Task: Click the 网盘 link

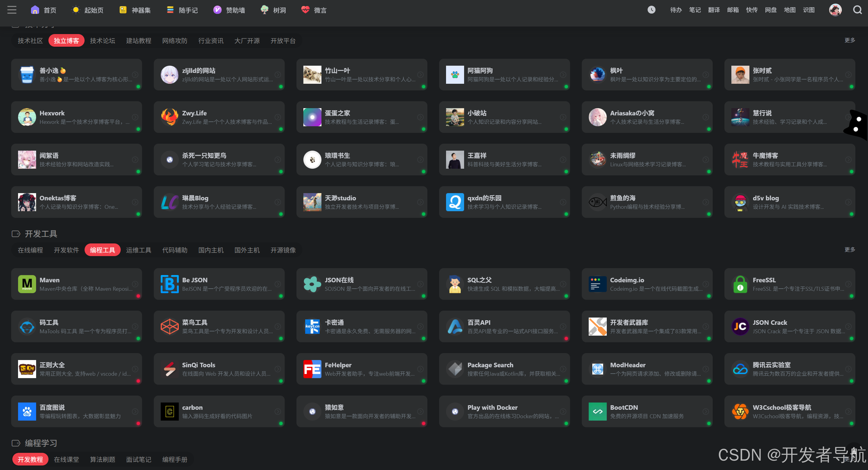Action: (x=770, y=10)
